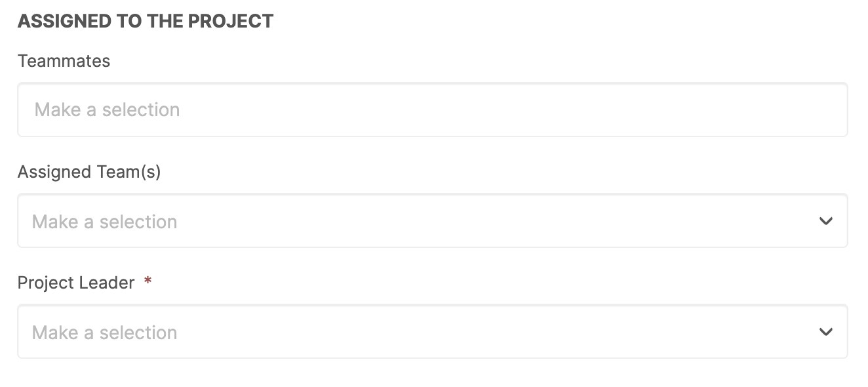Click the Project Leader field label

pos(76,283)
